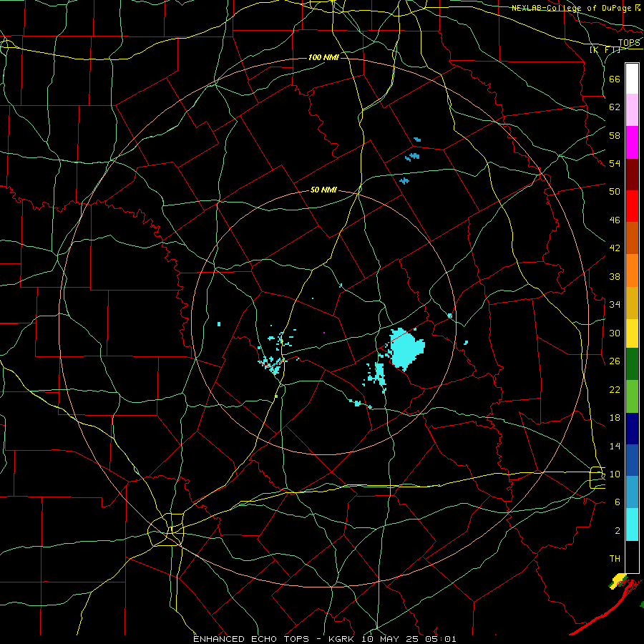Screen dimensions: 644x644
Task: Click the '50 NMI' range ring label
Action: [x=323, y=190]
